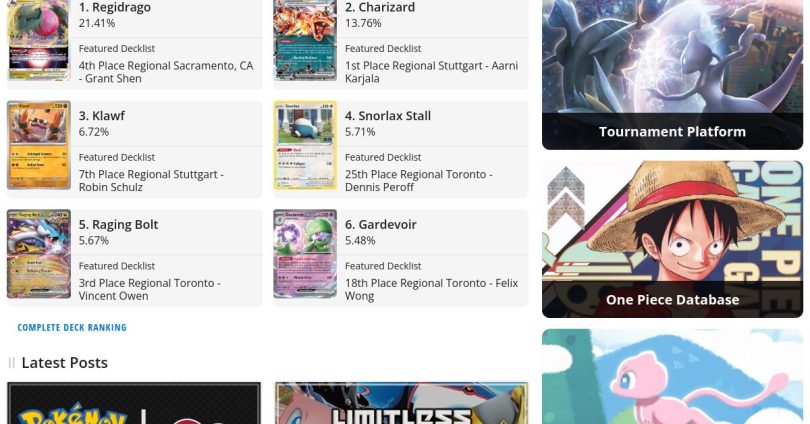This screenshot has width=810, height=424.
Task: Click the Snorlax card image
Action: 305,145
